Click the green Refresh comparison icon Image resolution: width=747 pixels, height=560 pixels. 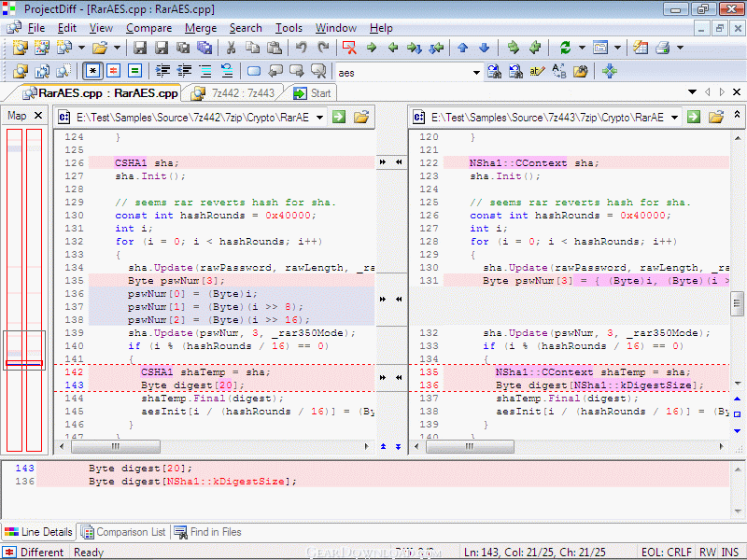coord(566,48)
